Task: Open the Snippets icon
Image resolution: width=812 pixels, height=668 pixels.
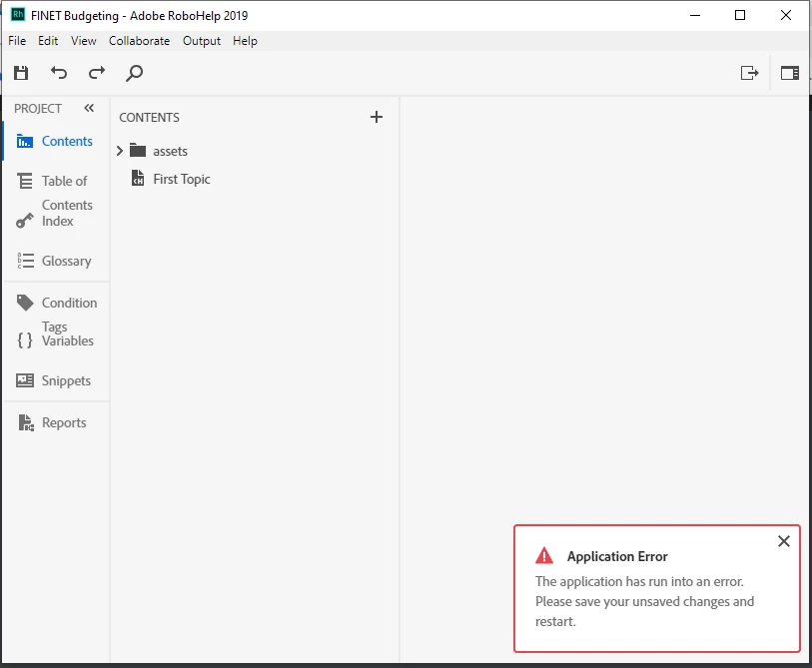Action: [24, 380]
